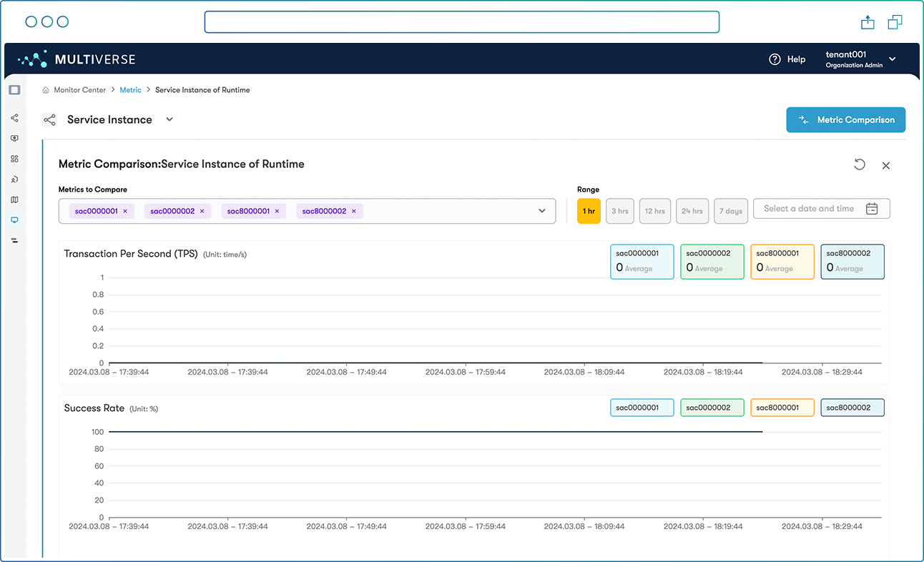This screenshot has width=924, height=562.
Task: Open the sidebar icon just below the Monitor Center icon
Action: click(x=14, y=240)
